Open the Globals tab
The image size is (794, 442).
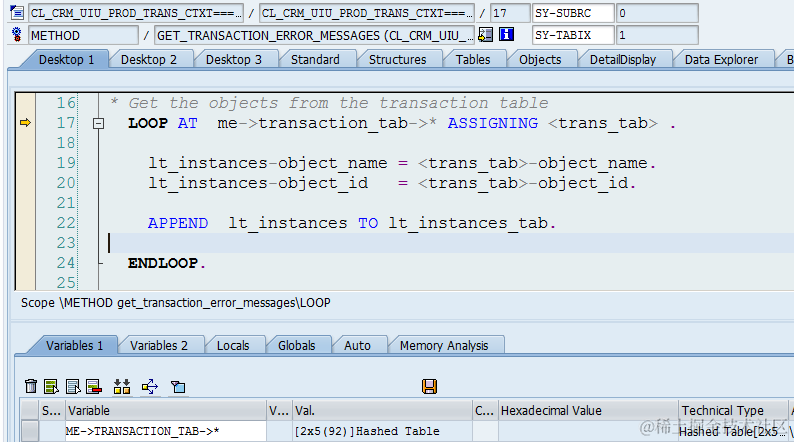(297, 346)
